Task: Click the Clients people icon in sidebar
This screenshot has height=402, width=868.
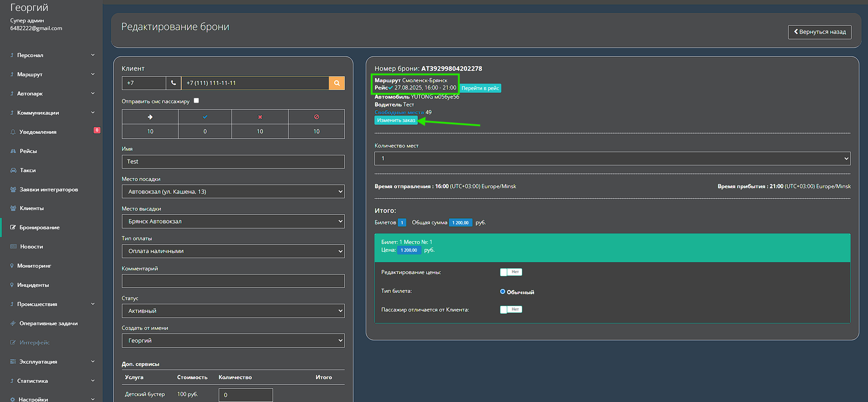Action: click(x=13, y=208)
